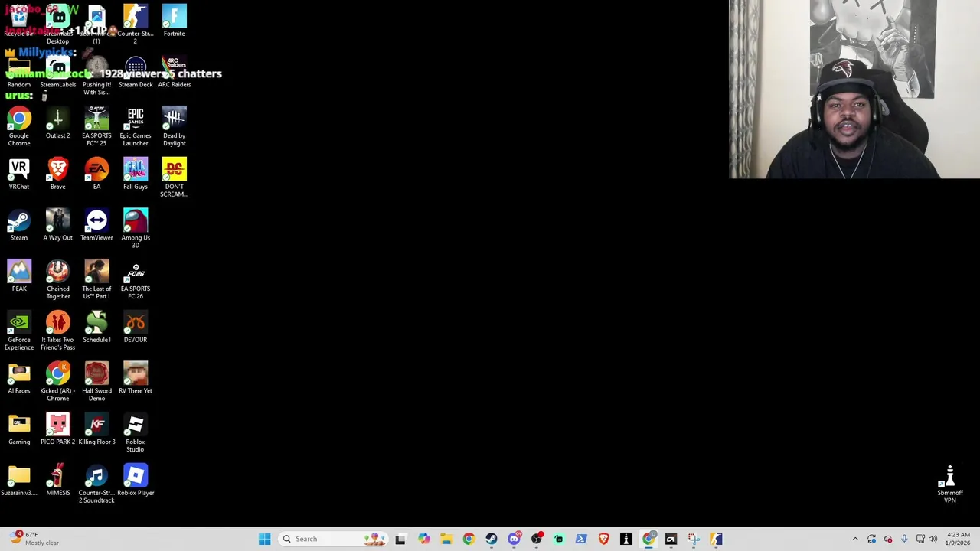The height and width of the screenshot is (551, 980).
Task: Open EA SPORTS FC 26 shortcut
Action: click(136, 280)
